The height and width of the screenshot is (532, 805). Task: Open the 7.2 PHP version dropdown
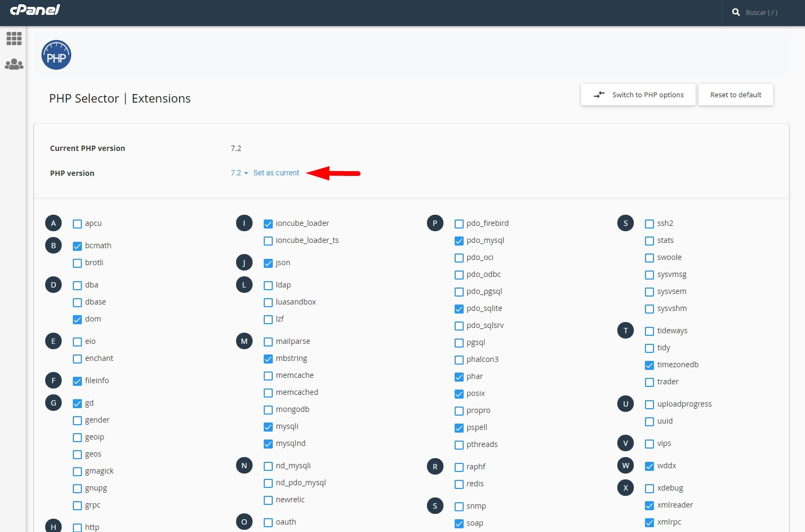(x=239, y=173)
